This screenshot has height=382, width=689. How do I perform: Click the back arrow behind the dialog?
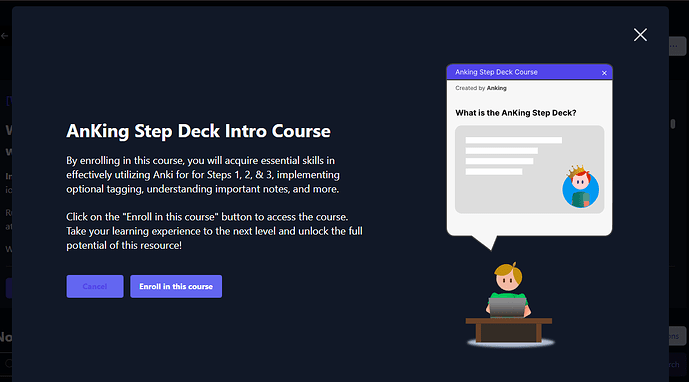coord(5,36)
